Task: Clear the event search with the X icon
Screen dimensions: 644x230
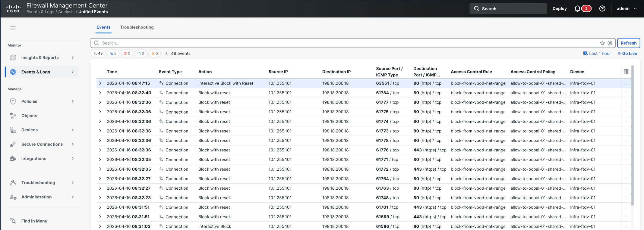Action: (610, 43)
